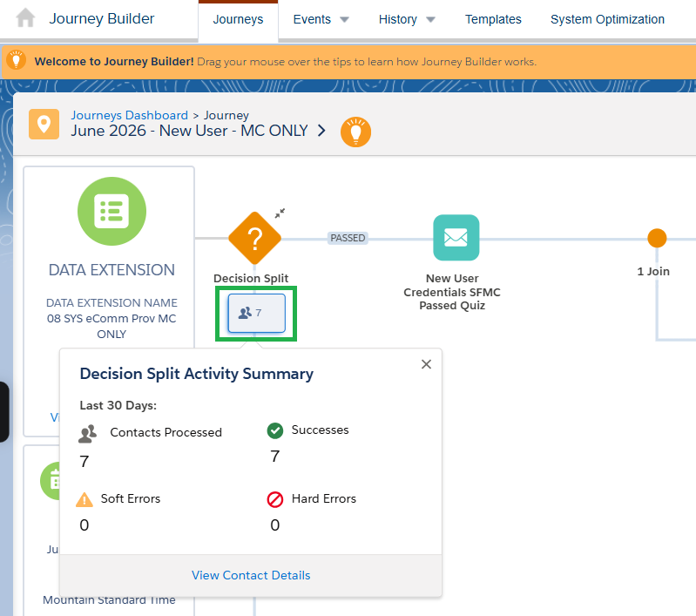The height and width of the screenshot is (616, 696).
Task: Open the Events dropdown menu
Action: click(321, 19)
